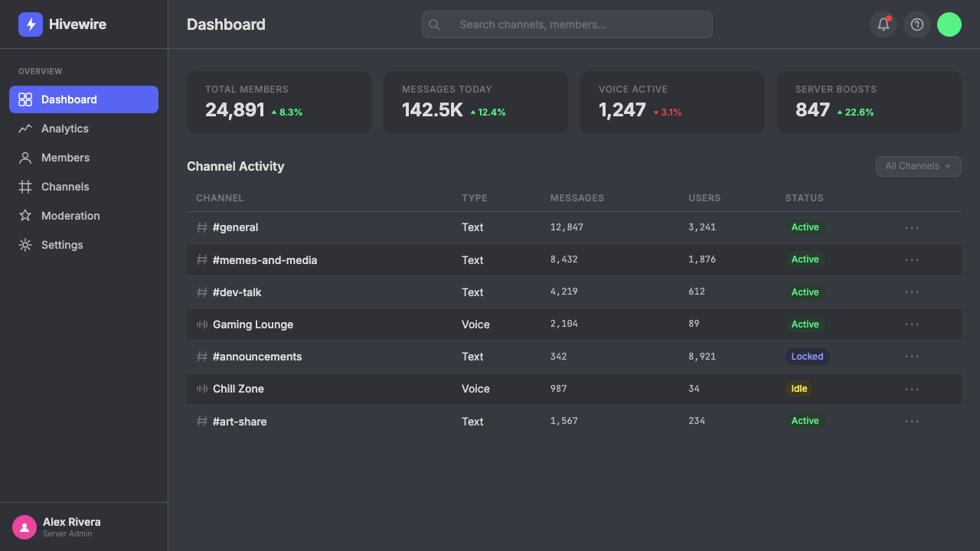980x551 pixels.
Task: Open the more options for #memes-and-media row
Action: tap(912, 260)
